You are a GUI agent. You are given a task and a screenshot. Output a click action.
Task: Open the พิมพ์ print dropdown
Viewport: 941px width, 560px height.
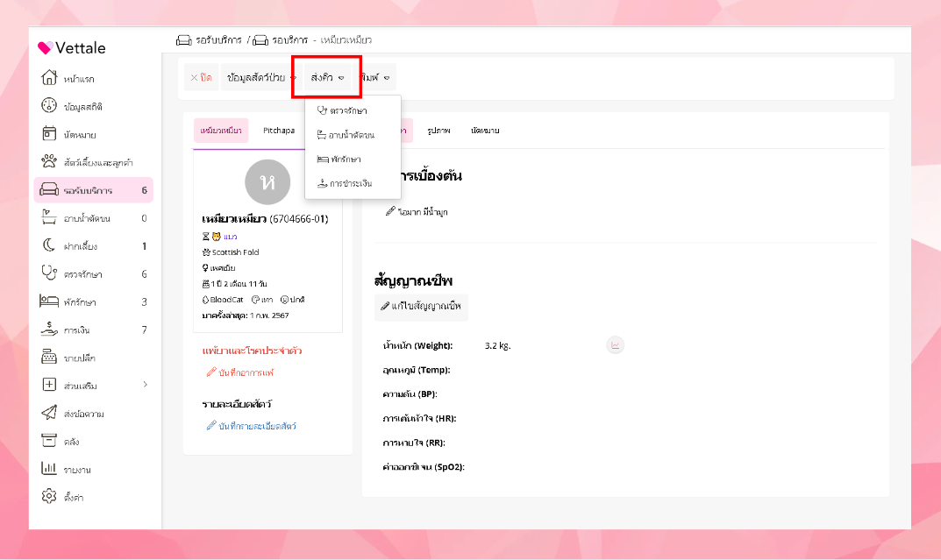(375, 77)
